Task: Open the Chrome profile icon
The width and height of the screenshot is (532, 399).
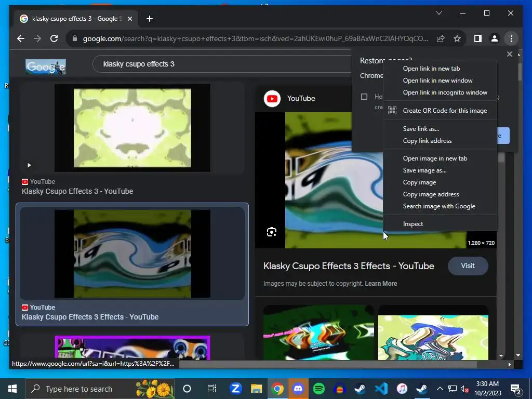Action: coord(495,38)
